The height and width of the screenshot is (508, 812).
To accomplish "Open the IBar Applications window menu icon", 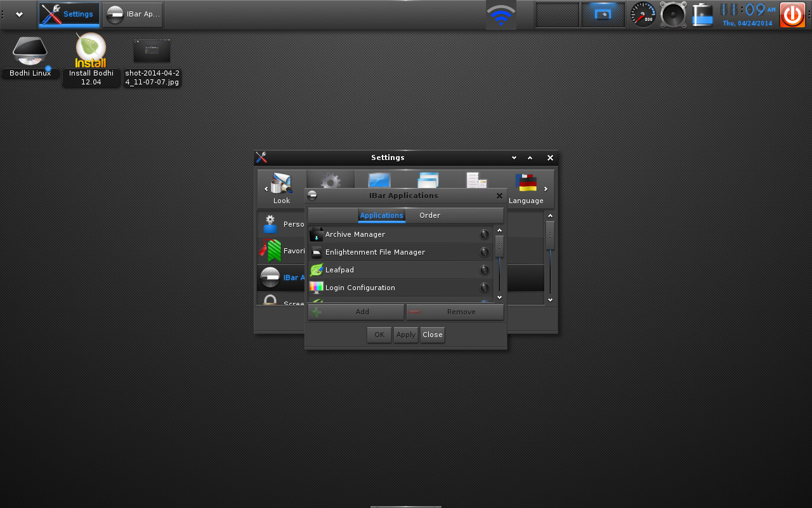I will tap(312, 196).
